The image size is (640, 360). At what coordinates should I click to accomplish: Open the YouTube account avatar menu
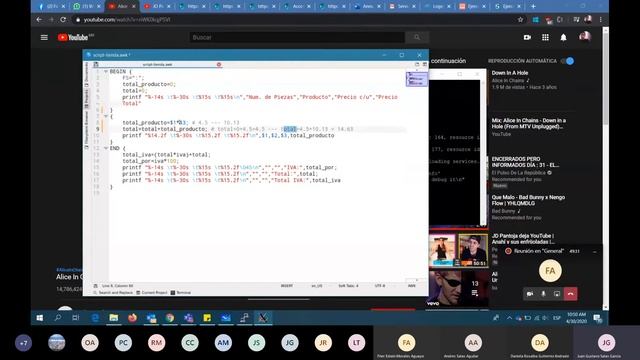click(584, 37)
